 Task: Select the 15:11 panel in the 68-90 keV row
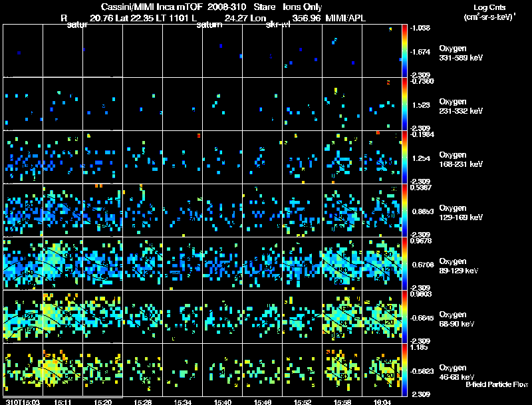(x=63, y=317)
